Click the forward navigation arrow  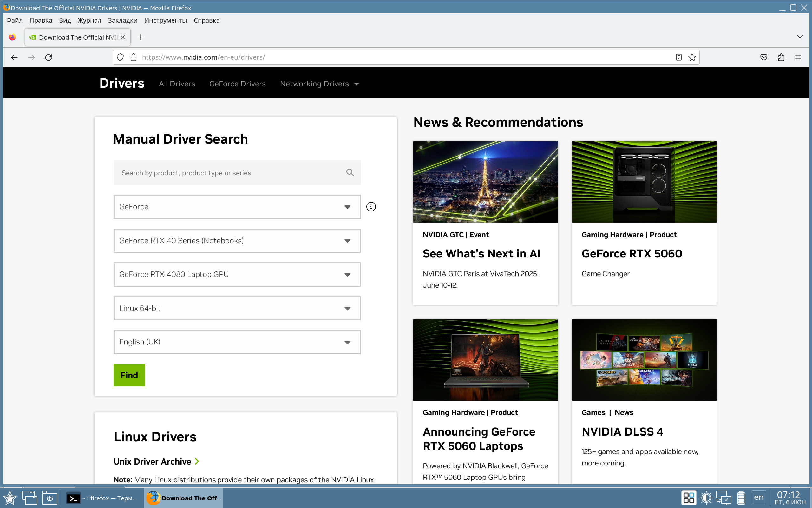click(x=31, y=57)
